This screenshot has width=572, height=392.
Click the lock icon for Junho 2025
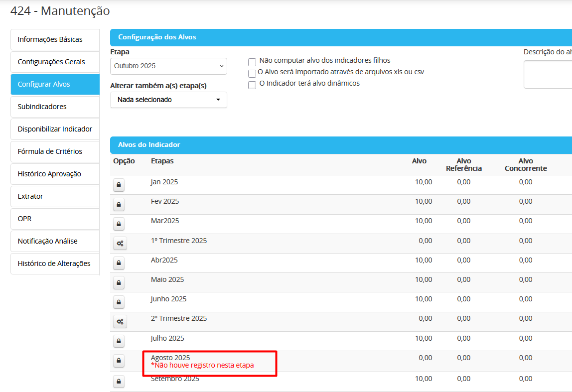(x=119, y=302)
